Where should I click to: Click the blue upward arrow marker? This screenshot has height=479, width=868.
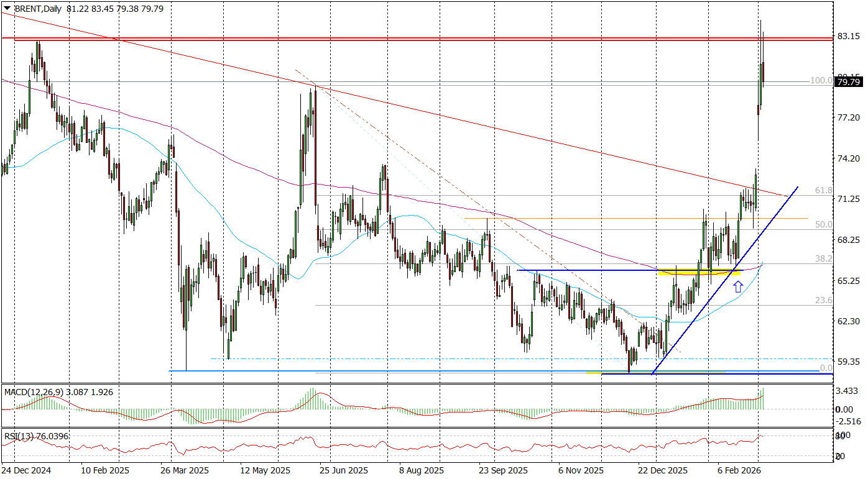tap(738, 286)
